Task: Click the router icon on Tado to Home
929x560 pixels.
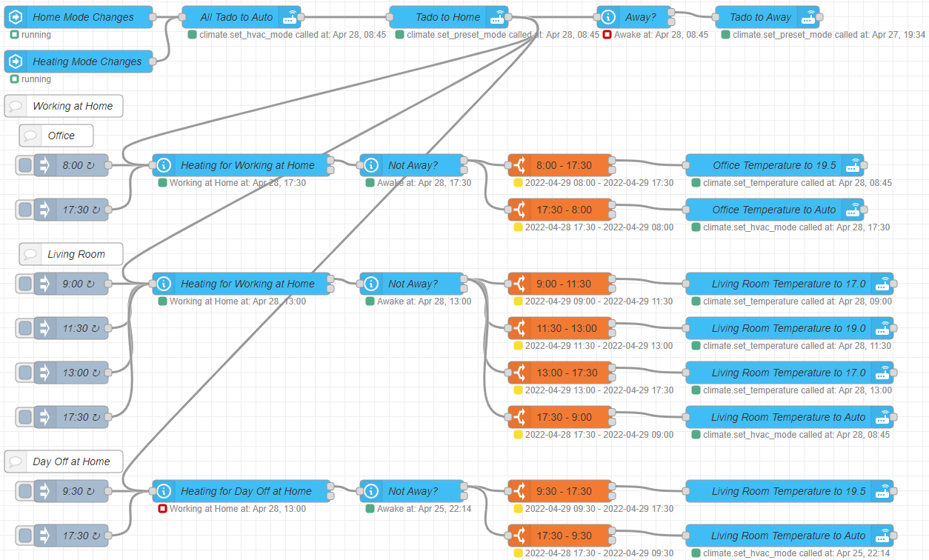Action: pos(498,17)
